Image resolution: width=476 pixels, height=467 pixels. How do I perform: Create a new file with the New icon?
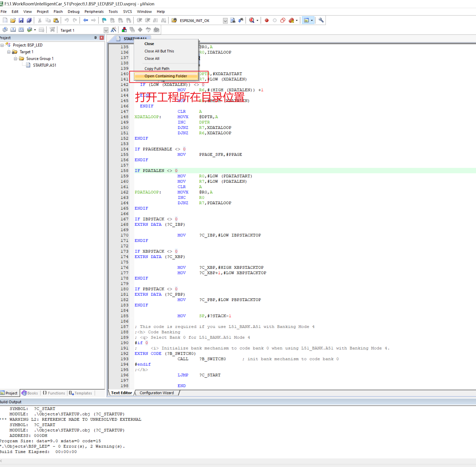[x=5, y=20]
